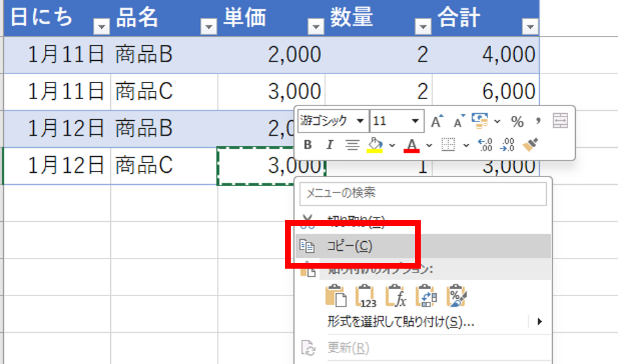Click the transpose paste clipboard icon
This screenshot has height=364, width=618.
tap(426, 296)
